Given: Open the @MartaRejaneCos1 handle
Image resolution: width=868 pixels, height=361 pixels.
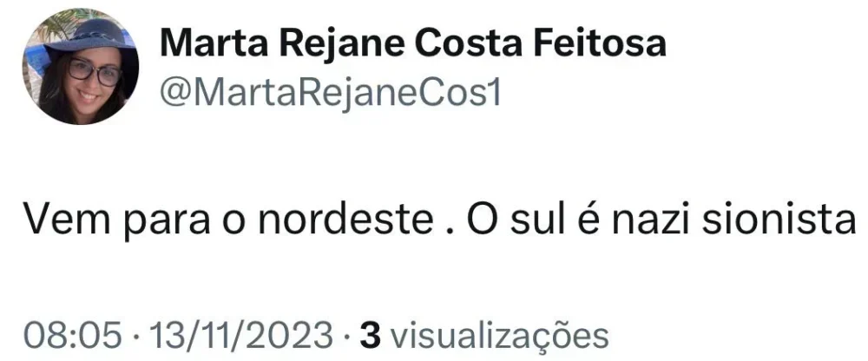Looking at the screenshot, I should 331,91.
